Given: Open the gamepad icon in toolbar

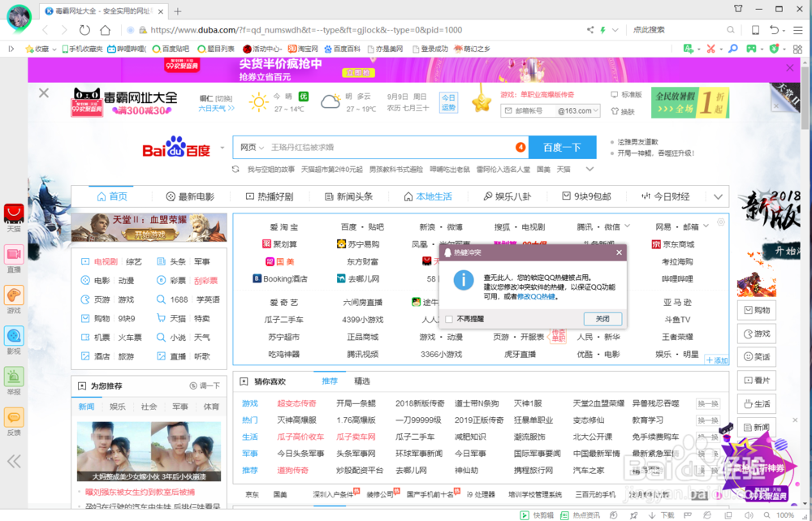Looking at the screenshot, I should click(x=751, y=49).
